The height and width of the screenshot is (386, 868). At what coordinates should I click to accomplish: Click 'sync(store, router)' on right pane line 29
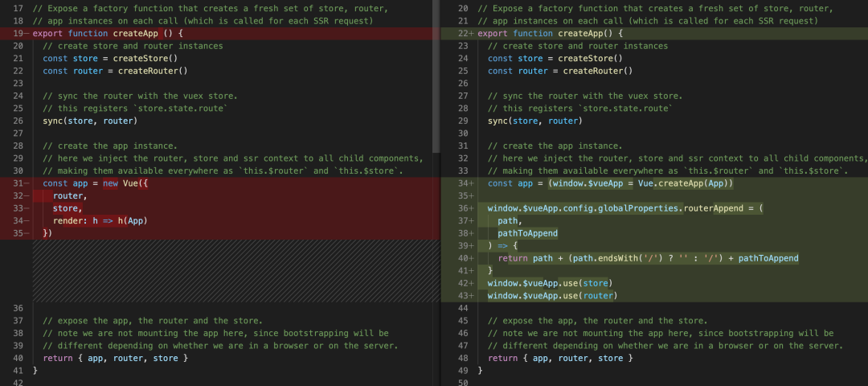(534, 121)
